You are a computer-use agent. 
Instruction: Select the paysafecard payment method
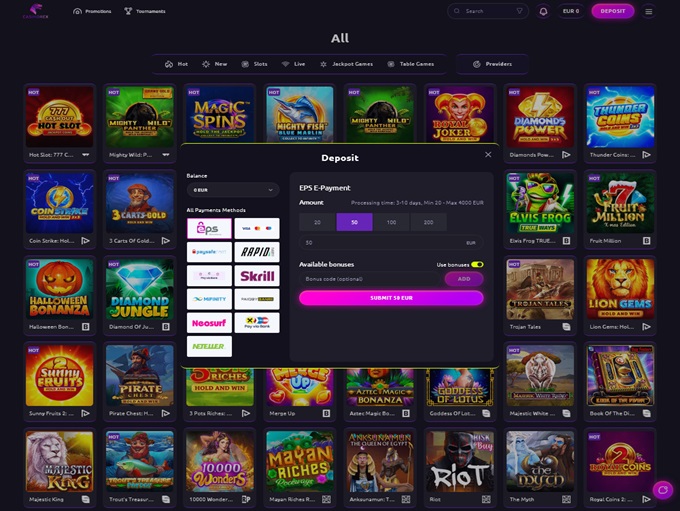coord(209,252)
